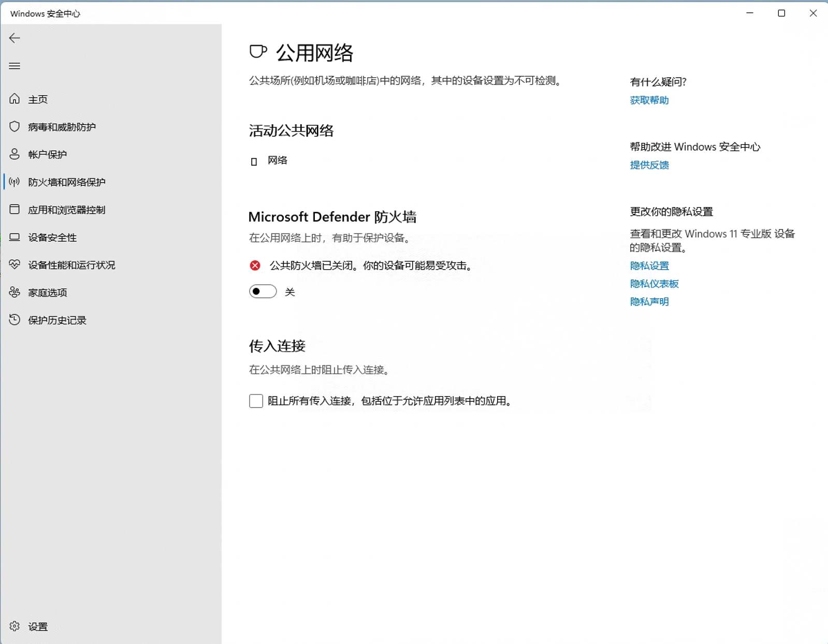Click the 传入连接 heading
This screenshot has height=644, width=828.
point(277,346)
